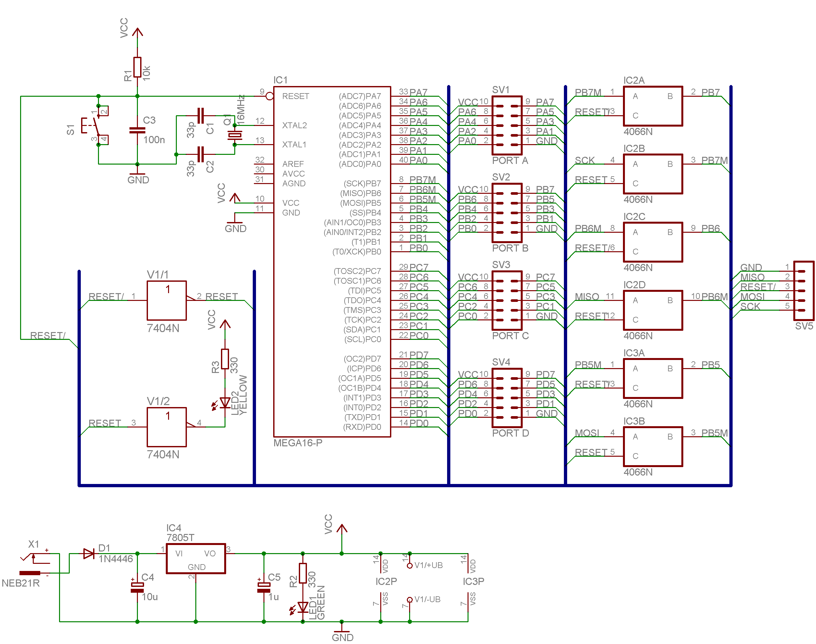
Task: Click the X1 power jack symbol
Action: (x=35, y=563)
